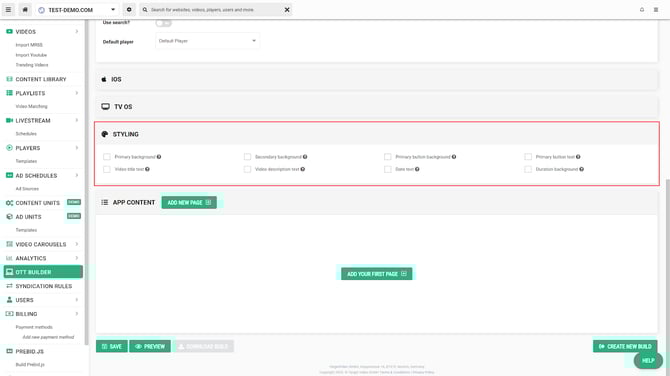The height and width of the screenshot is (376, 670).
Task: Click the Livestream camera icon
Action: coord(9,120)
